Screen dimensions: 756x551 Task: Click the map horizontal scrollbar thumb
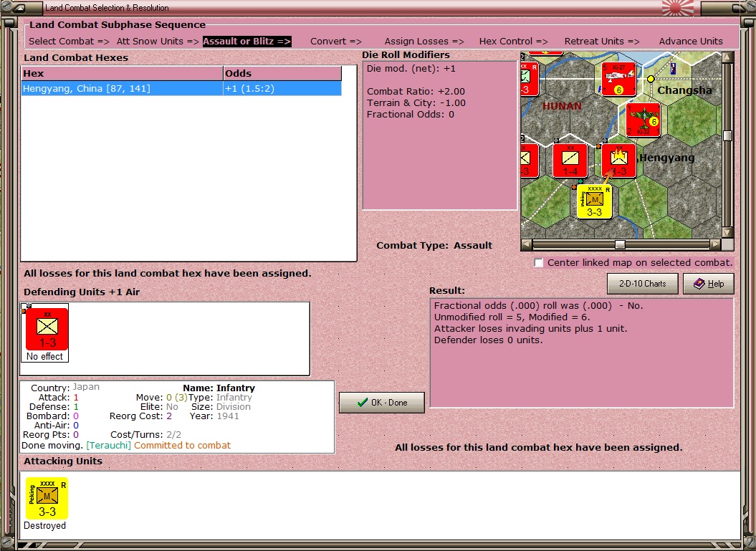coord(620,245)
